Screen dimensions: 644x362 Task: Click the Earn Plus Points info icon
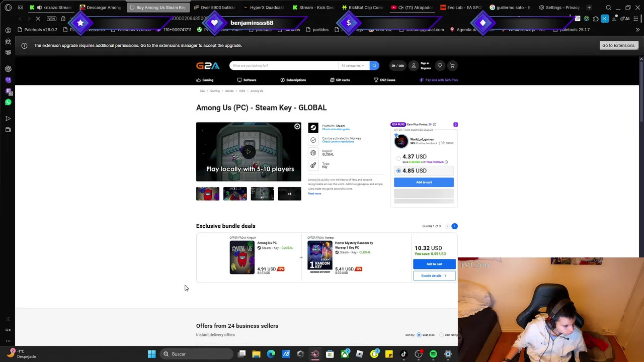pyautogui.click(x=435, y=124)
